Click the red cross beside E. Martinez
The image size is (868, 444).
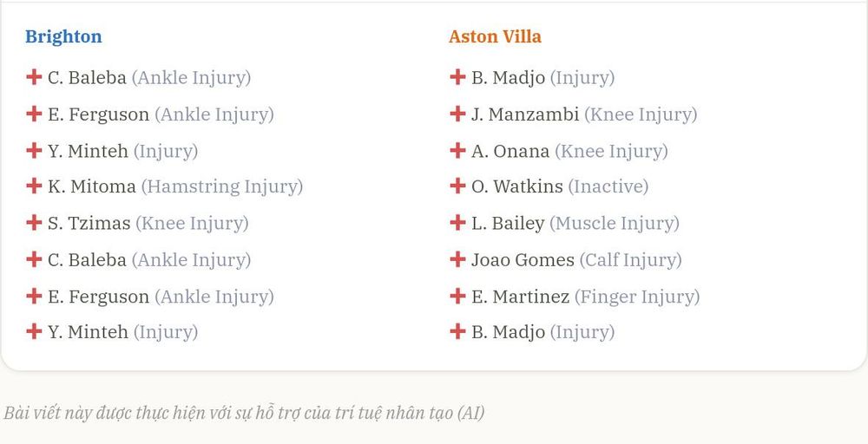[x=457, y=295]
